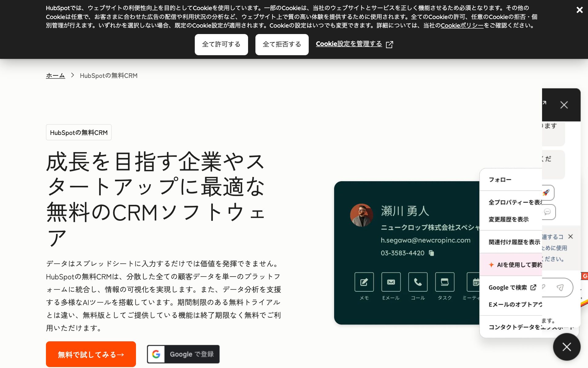Image resolution: width=588 pixels, height=368 pixels.
Task: Select Google で検索 menu item
Action: coord(511,287)
